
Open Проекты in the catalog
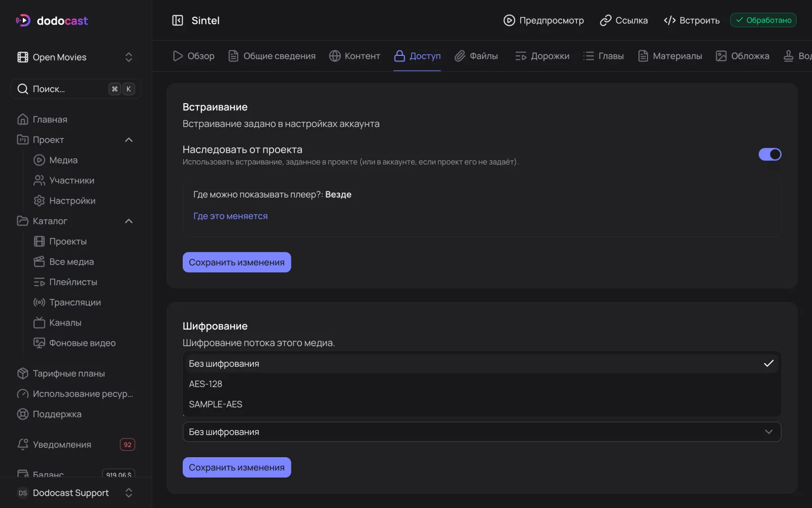84,241
